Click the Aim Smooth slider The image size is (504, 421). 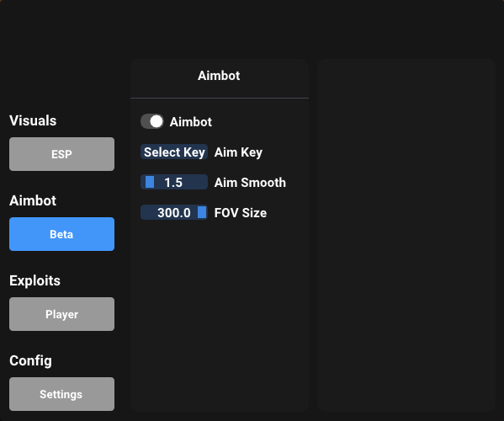(x=174, y=182)
